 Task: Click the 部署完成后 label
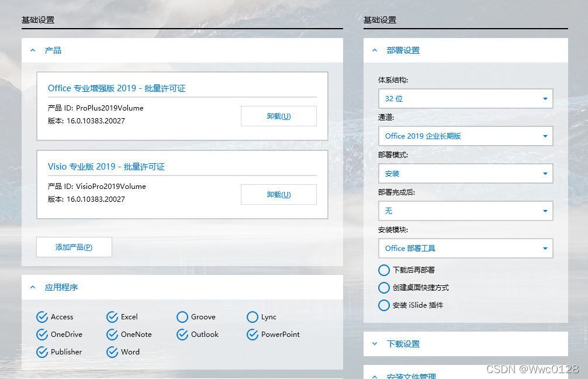click(x=396, y=192)
